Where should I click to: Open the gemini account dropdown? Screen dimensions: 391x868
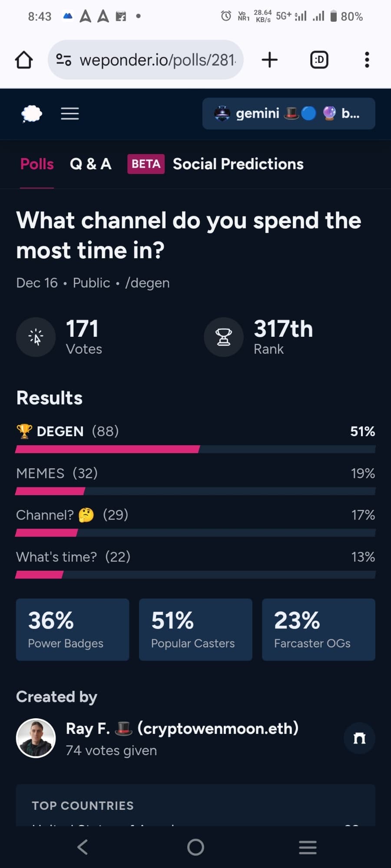point(289,114)
